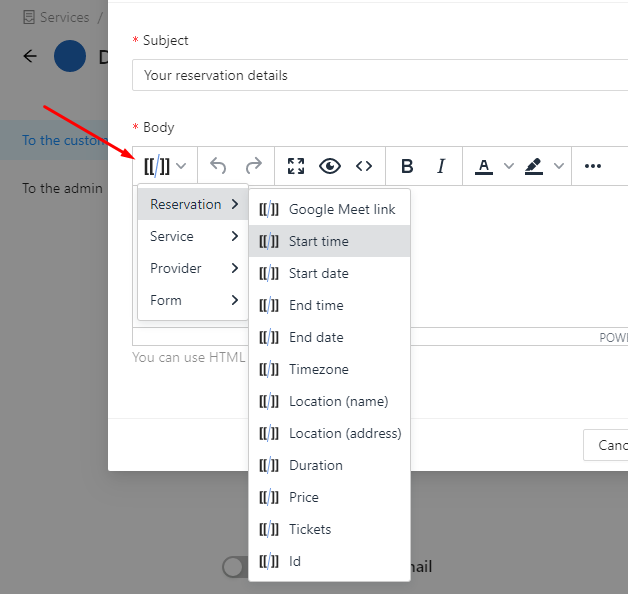
Task: Insert the Price variable
Action: [x=329, y=497]
